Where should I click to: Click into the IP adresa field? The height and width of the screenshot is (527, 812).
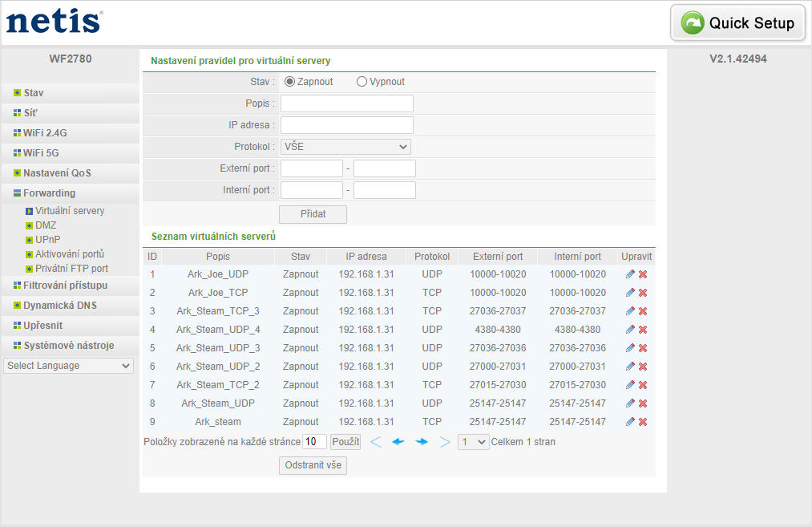coord(346,125)
